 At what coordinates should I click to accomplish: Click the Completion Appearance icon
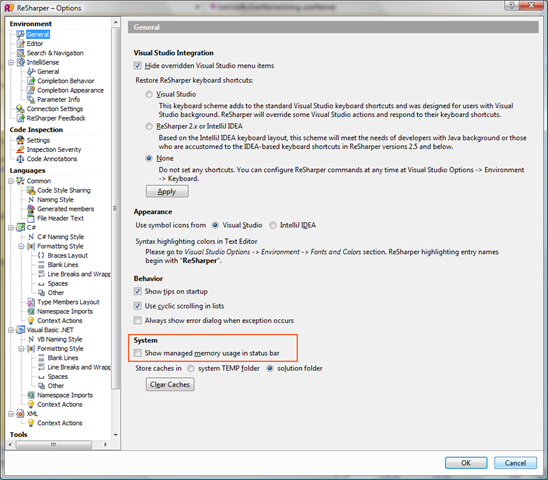[31, 90]
